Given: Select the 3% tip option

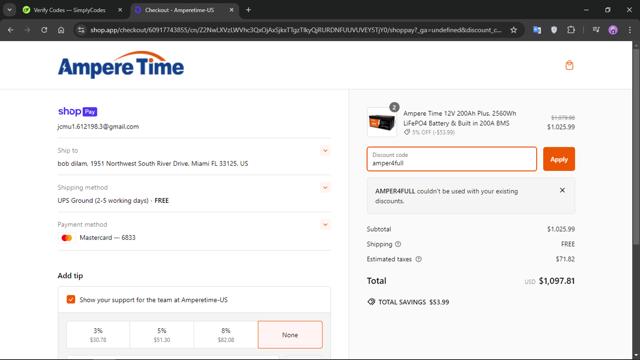Looking at the screenshot, I should pyautogui.click(x=98, y=334).
